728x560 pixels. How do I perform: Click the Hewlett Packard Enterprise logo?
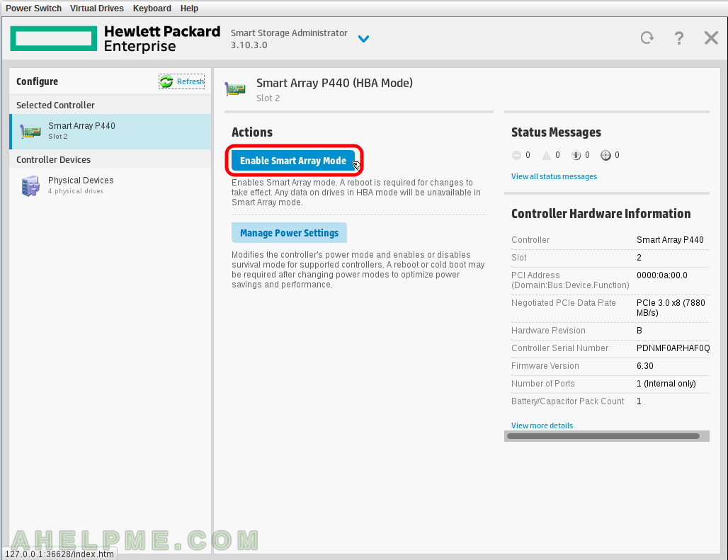click(115, 39)
